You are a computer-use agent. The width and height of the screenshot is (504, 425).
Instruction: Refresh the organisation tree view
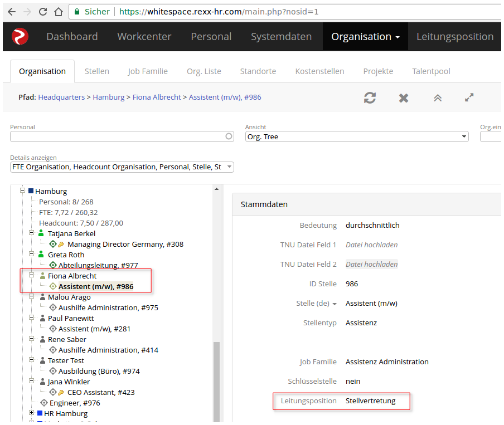(x=370, y=97)
